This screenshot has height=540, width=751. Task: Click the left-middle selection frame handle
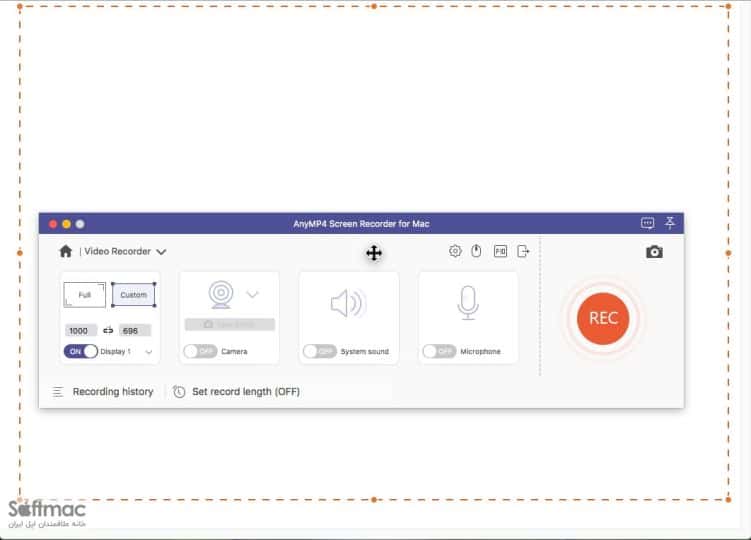point(20,253)
